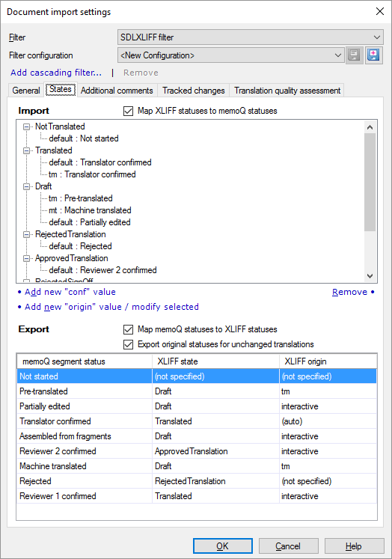The height and width of the screenshot is (559, 392).
Task: Click the grayed Remove link near cascading filter
Action: 141,73
